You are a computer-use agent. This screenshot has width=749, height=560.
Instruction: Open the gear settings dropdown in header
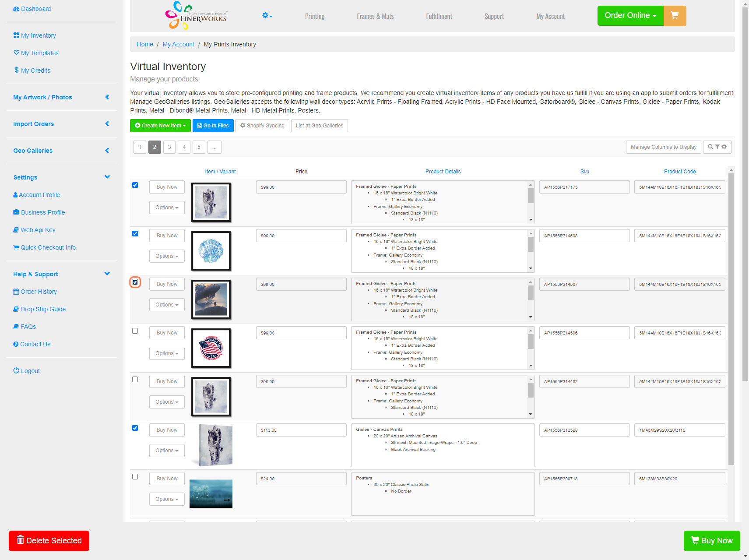[267, 16]
